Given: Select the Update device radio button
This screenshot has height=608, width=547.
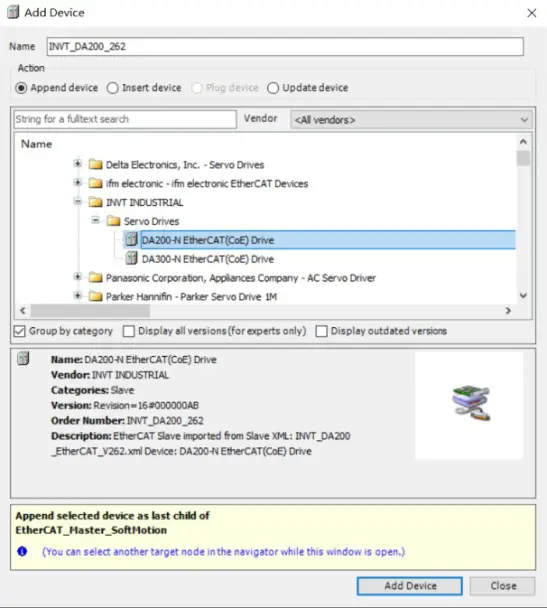Looking at the screenshot, I should point(273,88).
